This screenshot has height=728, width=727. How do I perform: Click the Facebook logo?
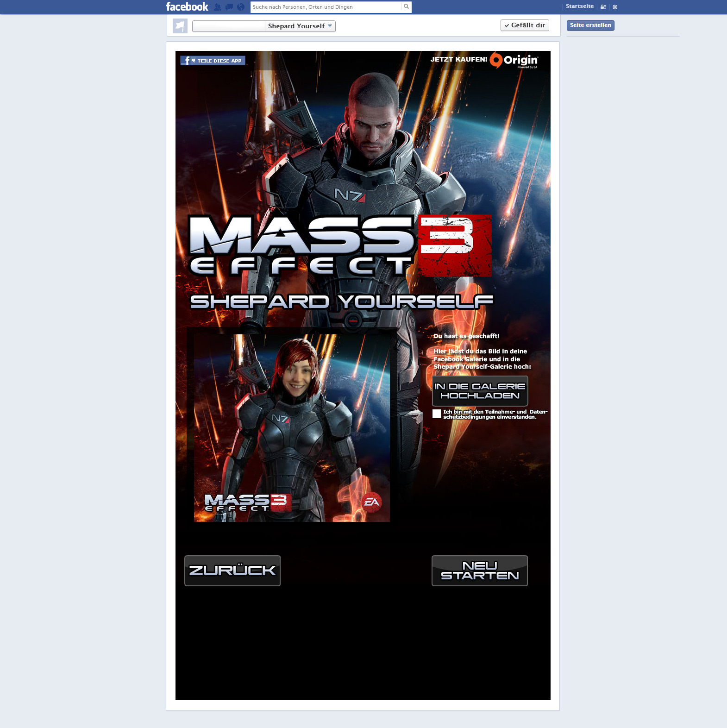tap(187, 6)
